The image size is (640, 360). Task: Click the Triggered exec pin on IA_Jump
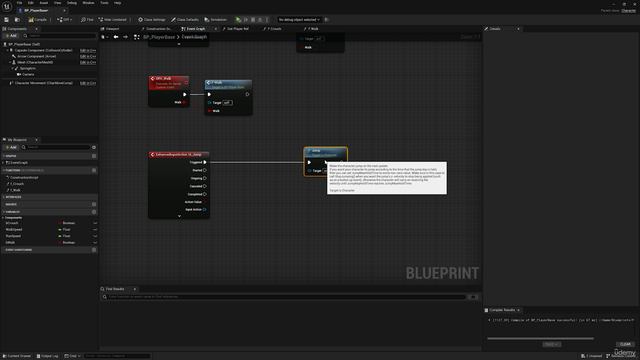[x=205, y=162]
